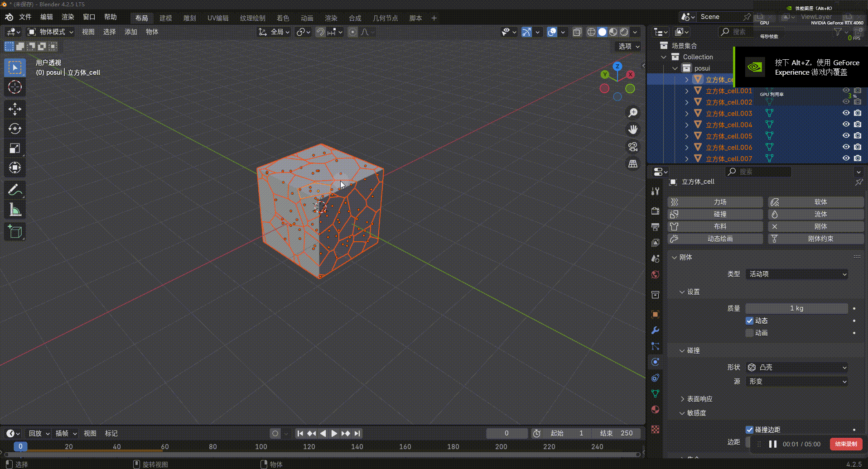Select the Scale tool in the toolbar
This screenshot has height=469, width=868.
point(14,148)
